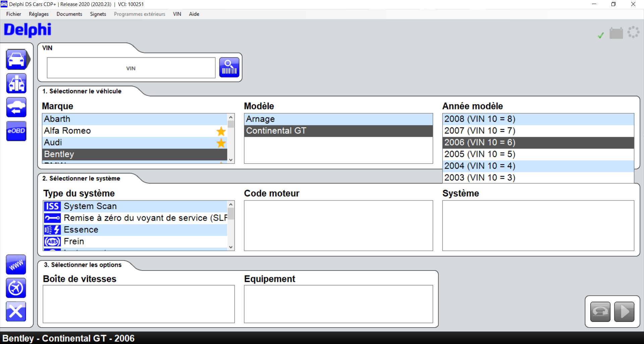Click the VIN barcode search button
Screen dimensions: 644x344
pos(229,67)
